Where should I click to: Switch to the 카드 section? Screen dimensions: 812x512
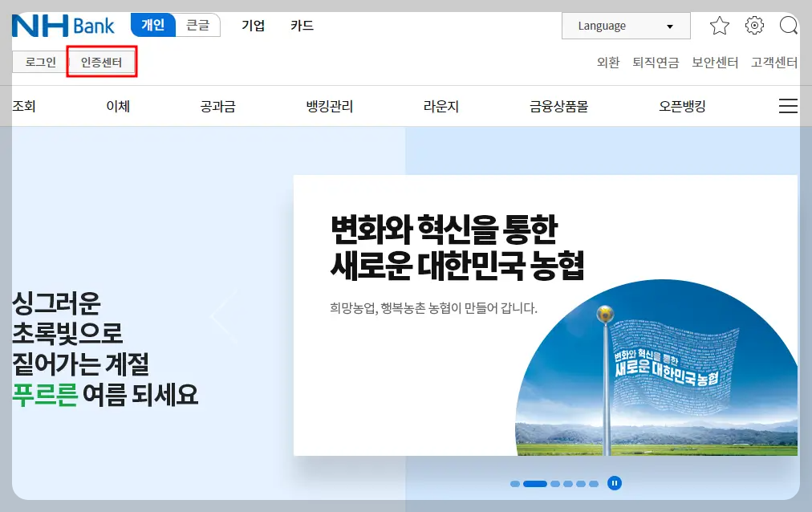301,25
